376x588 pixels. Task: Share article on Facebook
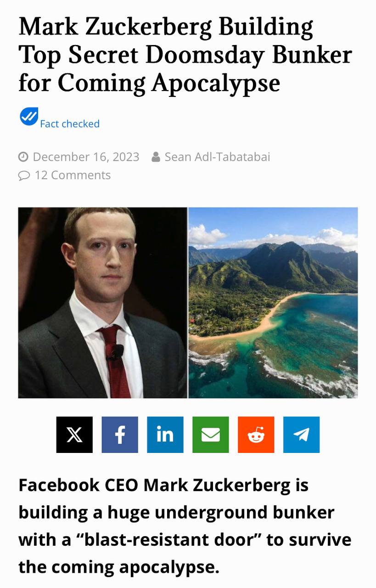(x=120, y=435)
